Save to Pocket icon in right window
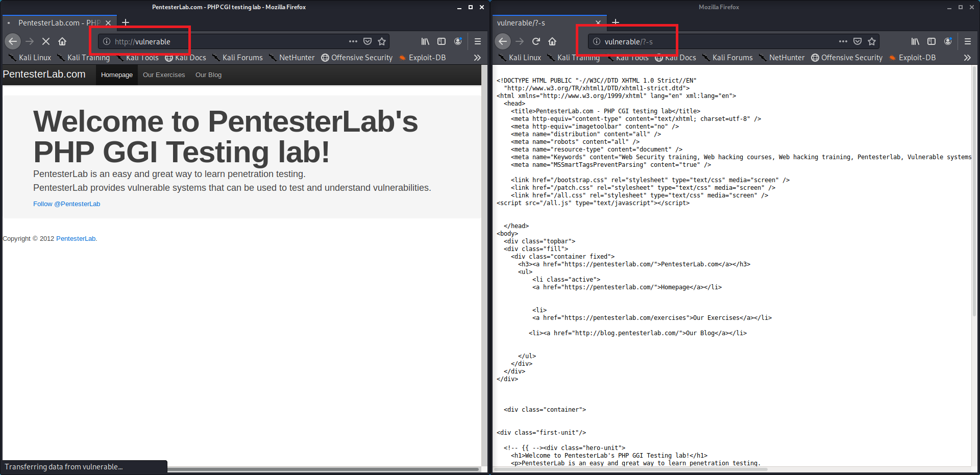980x475 pixels. pyautogui.click(x=857, y=41)
